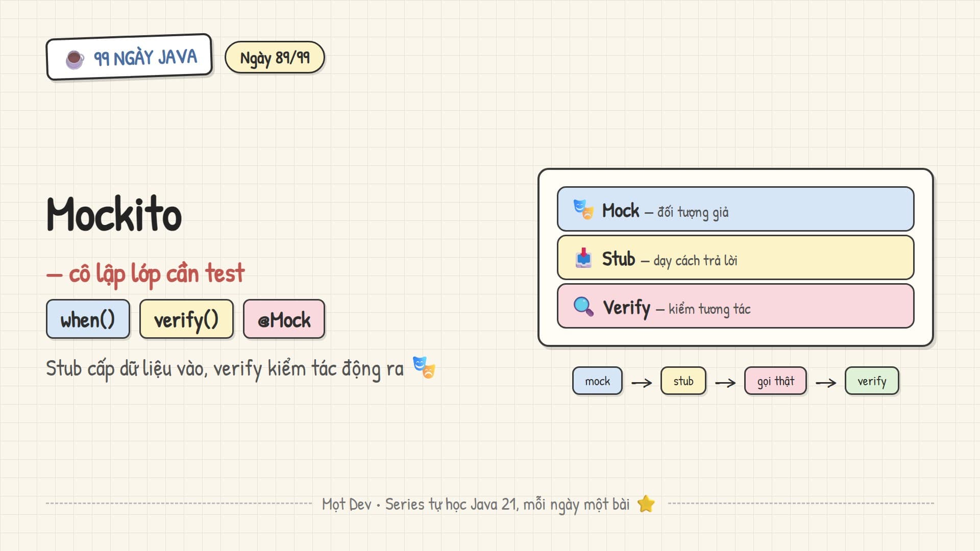Open the 'Verify – kiểm tương tác' card

(736, 306)
